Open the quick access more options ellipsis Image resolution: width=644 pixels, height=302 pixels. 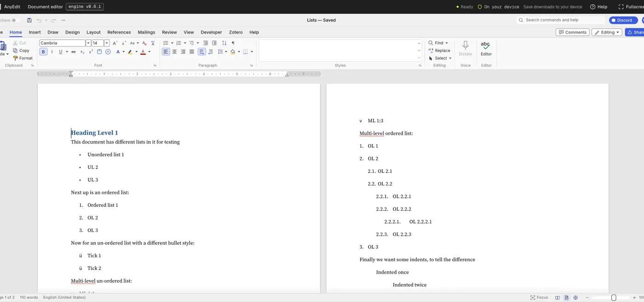63,20
